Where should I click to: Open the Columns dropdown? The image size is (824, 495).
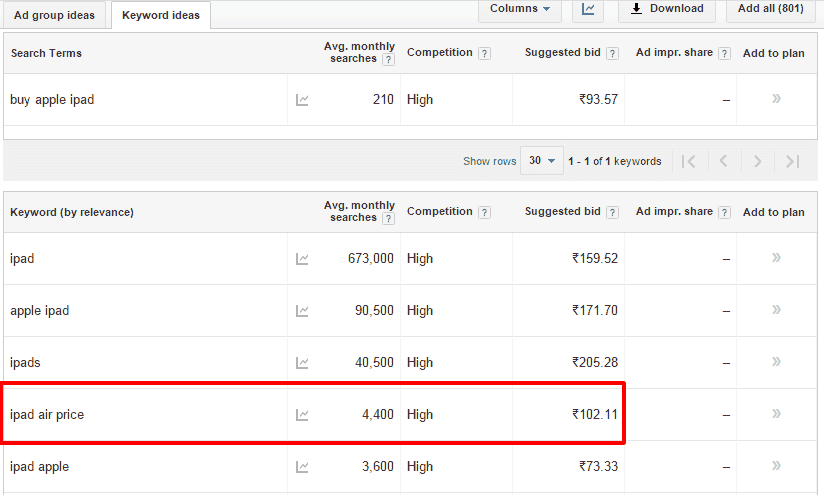click(x=520, y=9)
